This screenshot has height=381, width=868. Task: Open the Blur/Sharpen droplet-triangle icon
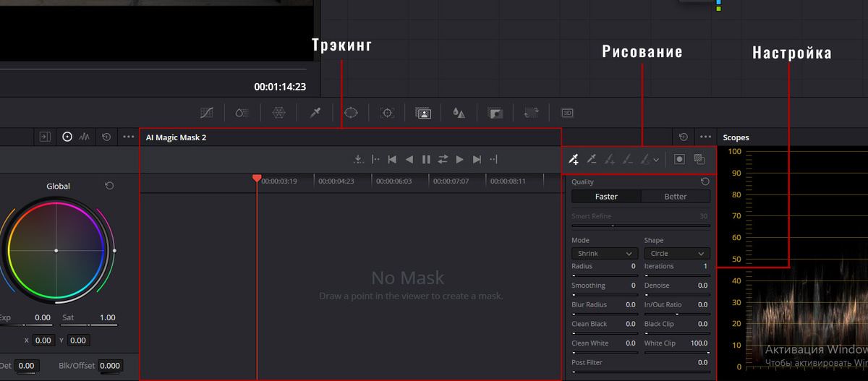pos(459,113)
